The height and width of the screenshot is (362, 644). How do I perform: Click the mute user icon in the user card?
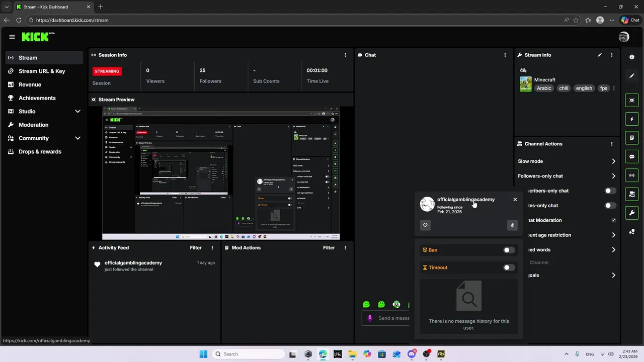512,225
